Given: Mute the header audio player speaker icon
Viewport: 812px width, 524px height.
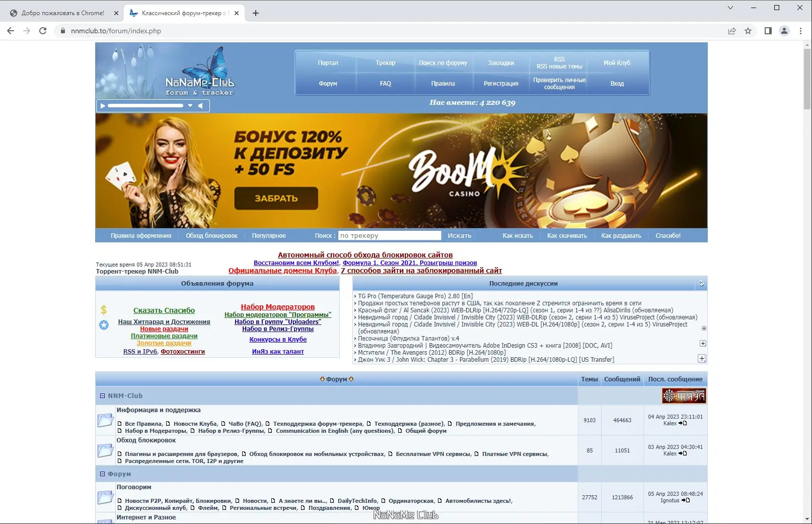Looking at the screenshot, I should (x=200, y=106).
